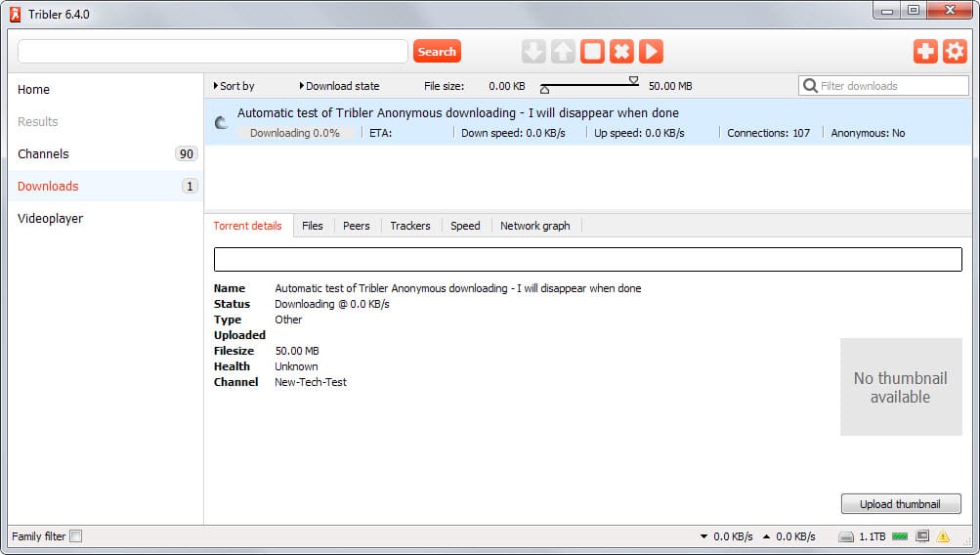Viewport: 980px width, 555px height.
Task: Click the Connections: 107 text
Action: pos(768,133)
